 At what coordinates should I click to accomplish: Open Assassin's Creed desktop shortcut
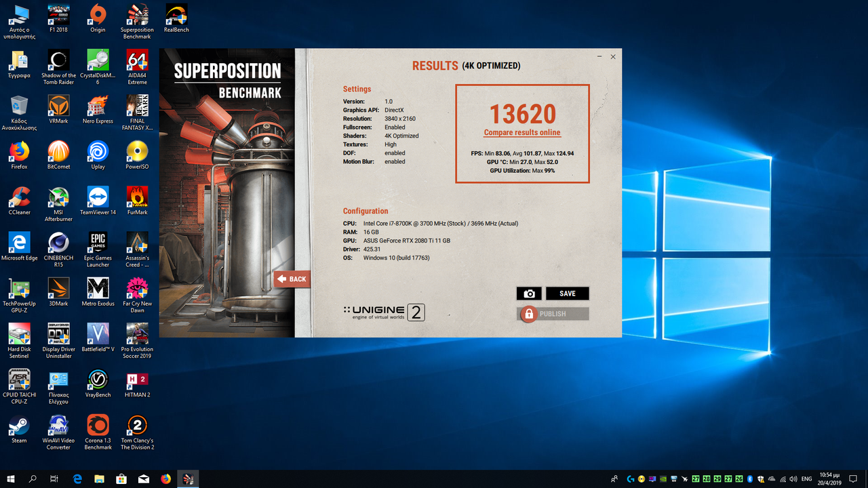tap(137, 249)
